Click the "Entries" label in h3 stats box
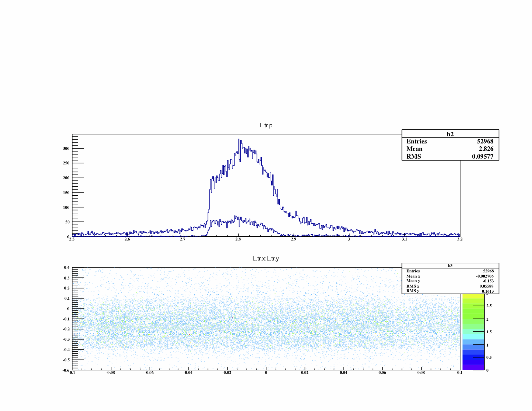This screenshot has height=411, width=532. pos(413,271)
